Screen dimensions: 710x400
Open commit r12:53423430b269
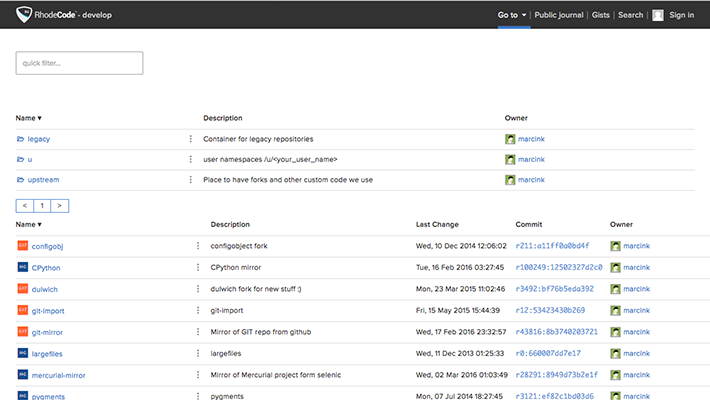pyautogui.click(x=550, y=310)
